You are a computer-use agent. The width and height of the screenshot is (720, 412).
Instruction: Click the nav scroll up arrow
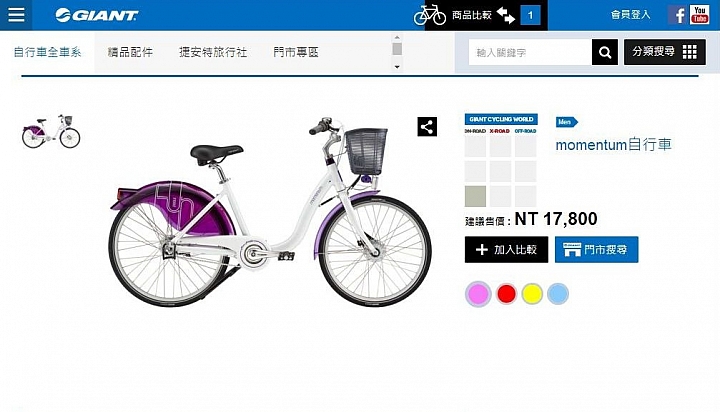point(397,38)
